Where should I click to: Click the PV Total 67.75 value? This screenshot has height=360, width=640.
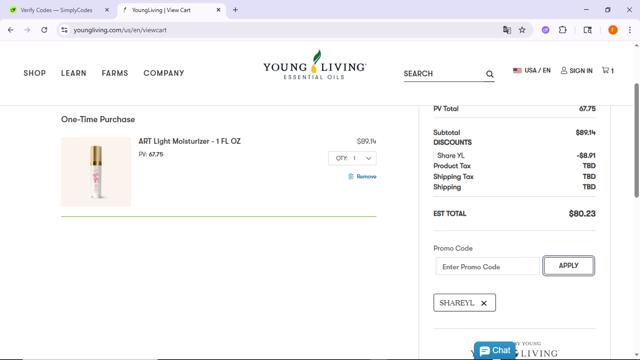pos(587,109)
